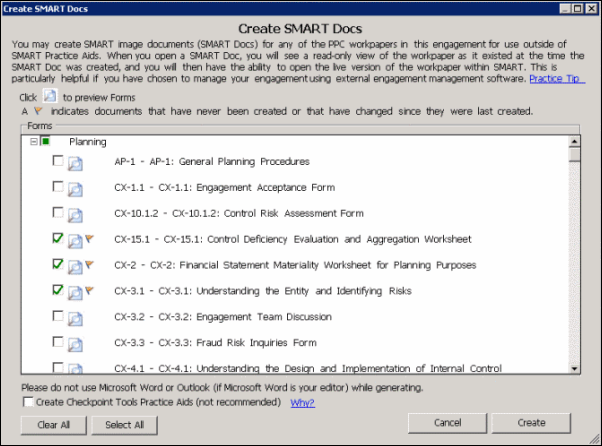Preview the CX-3.3 Fraud Risk Inquiries Form
Image resolution: width=602 pixels, height=446 pixels.
[x=75, y=344]
